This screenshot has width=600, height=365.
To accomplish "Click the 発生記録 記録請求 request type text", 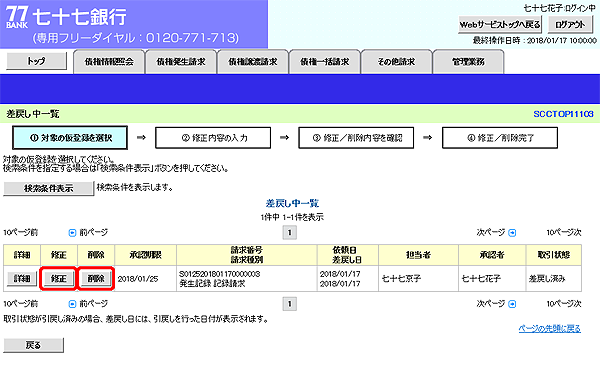I will 212,284.
